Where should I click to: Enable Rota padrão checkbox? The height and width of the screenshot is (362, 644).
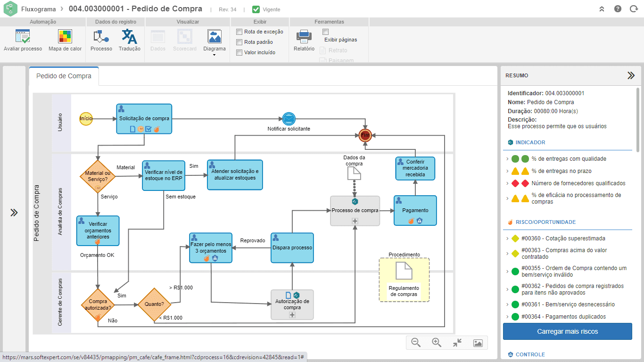click(239, 42)
